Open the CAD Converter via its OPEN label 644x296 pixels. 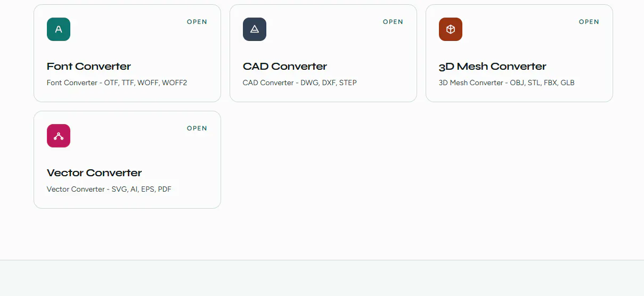click(x=393, y=22)
